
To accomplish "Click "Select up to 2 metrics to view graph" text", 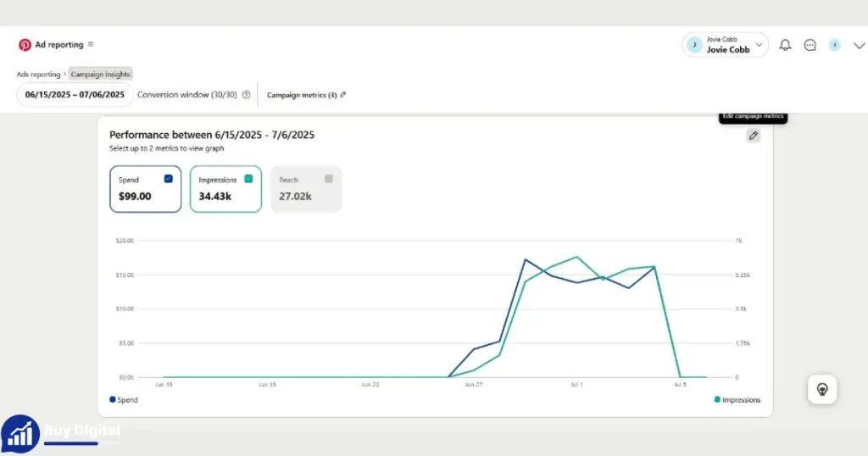I will 167,148.
